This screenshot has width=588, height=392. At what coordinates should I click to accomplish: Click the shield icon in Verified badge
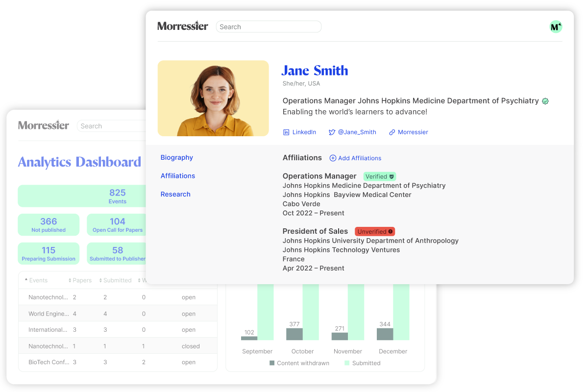pyautogui.click(x=392, y=176)
